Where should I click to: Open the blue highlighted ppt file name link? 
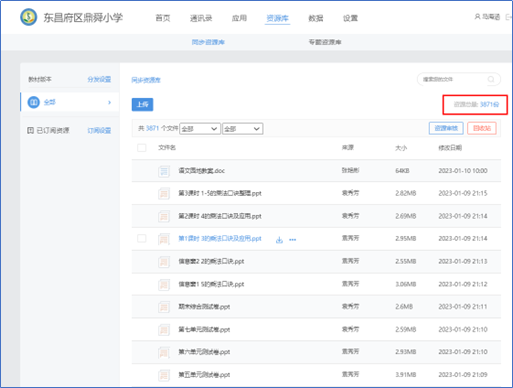220,239
